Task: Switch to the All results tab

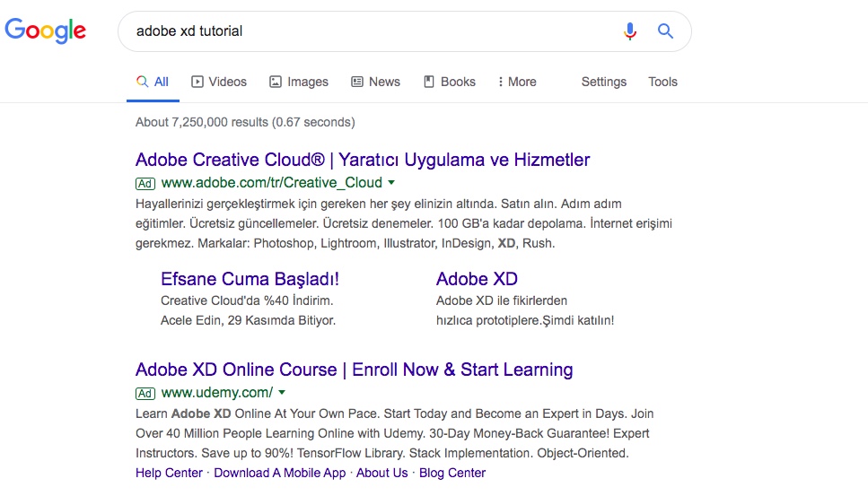Action: point(153,82)
